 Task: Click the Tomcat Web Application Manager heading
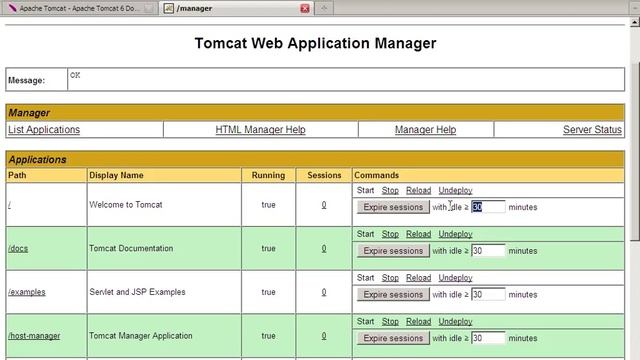[x=315, y=43]
